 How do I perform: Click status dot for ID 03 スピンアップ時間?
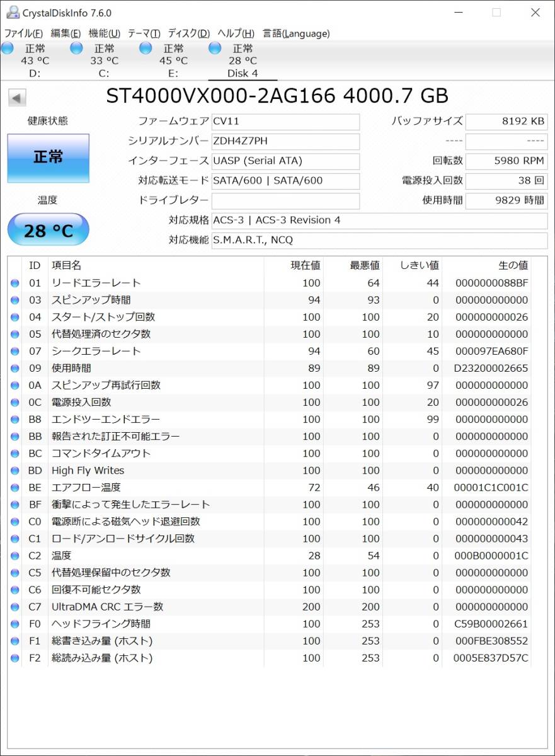click(x=14, y=301)
